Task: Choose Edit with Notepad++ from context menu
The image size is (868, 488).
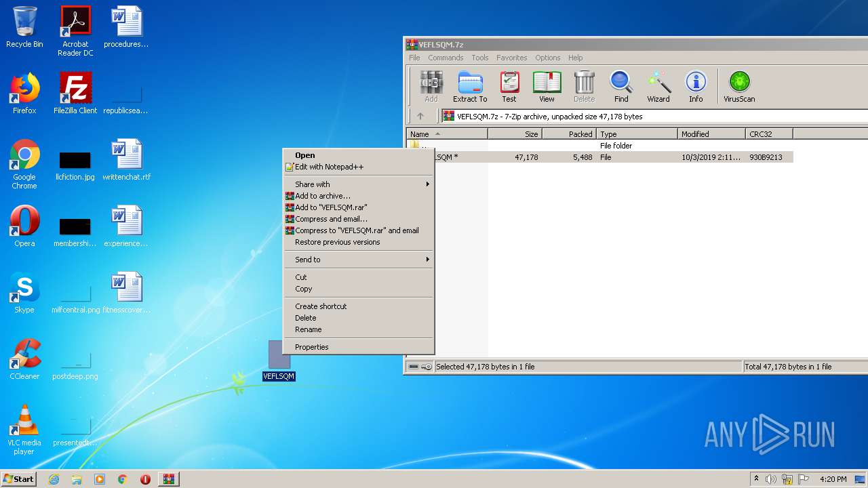Action: click(358, 167)
